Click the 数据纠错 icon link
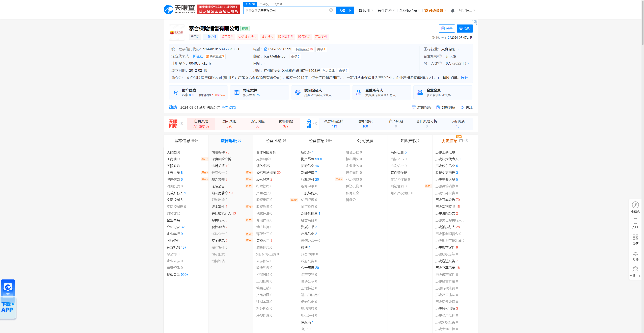 (446, 108)
